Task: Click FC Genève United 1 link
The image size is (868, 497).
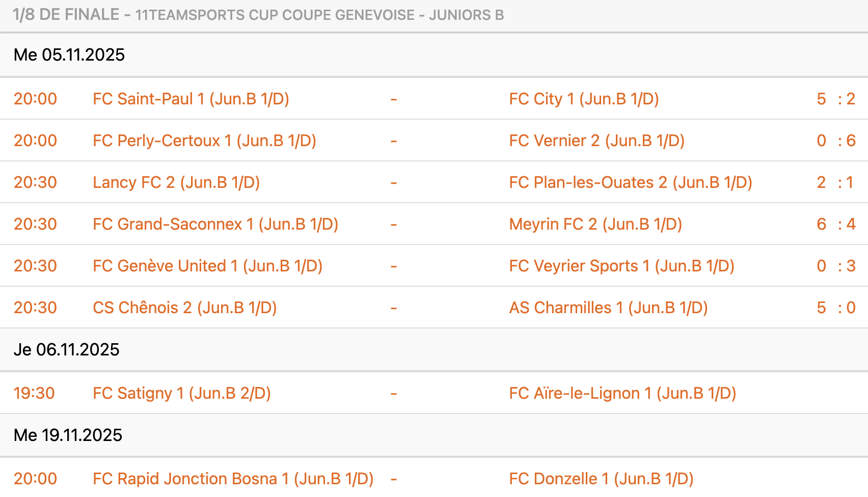Action: click(207, 266)
